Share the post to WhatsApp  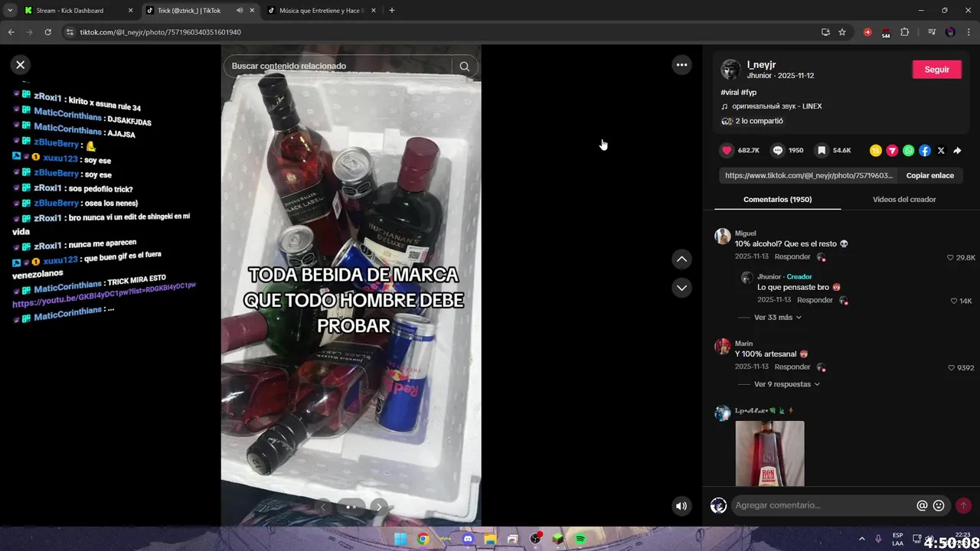click(908, 151)
